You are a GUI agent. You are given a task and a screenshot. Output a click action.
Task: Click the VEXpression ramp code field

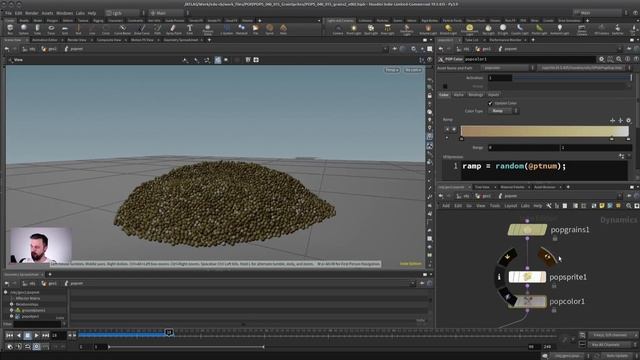[544, 170]
